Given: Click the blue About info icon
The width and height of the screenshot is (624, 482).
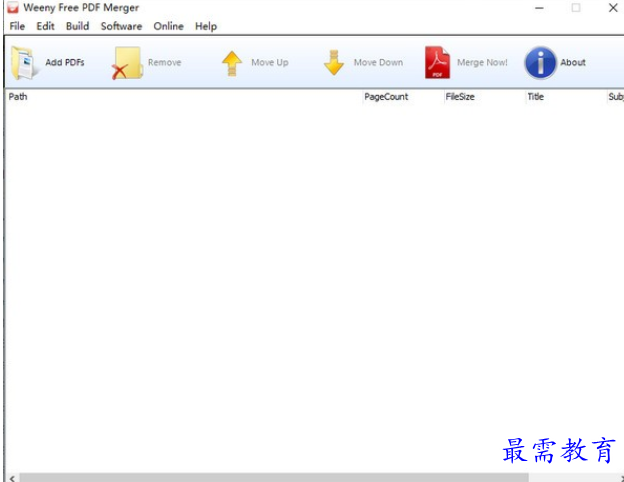Looking at the screenshot, I should click(540, 63).
